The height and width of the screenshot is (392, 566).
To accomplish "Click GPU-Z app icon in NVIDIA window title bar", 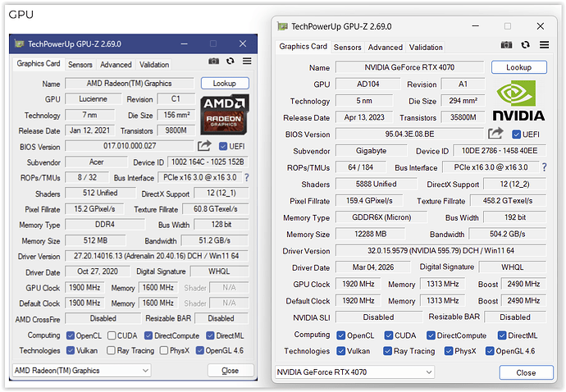I will point(283,26).
